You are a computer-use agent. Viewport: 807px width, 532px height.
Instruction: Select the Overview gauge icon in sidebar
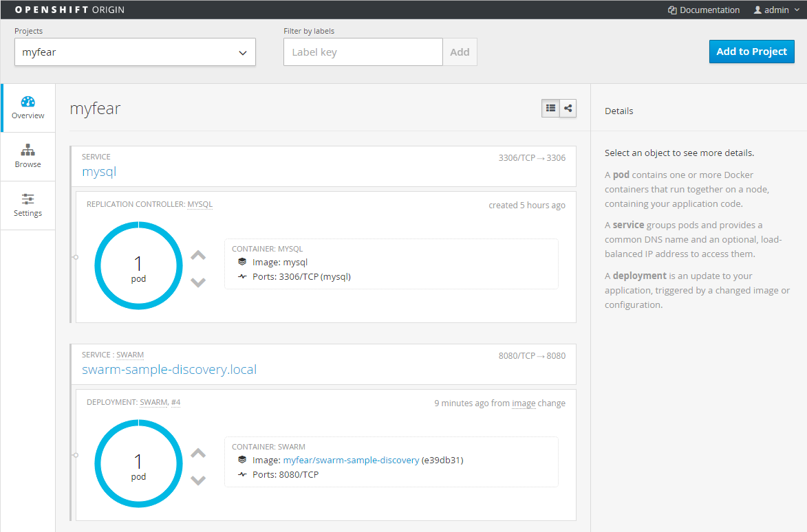(x=28, y=102)
